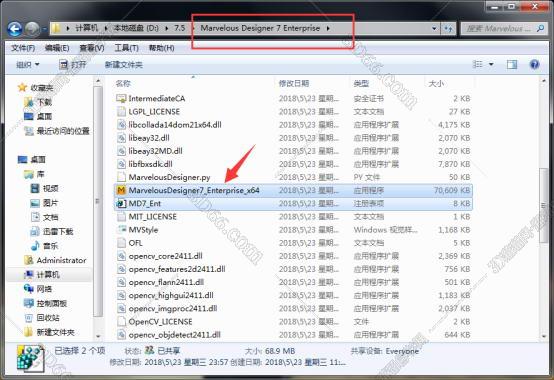
Task: Expand the arrow after Marvelous Designer 7 Enterprise
Action: point(328,28)
